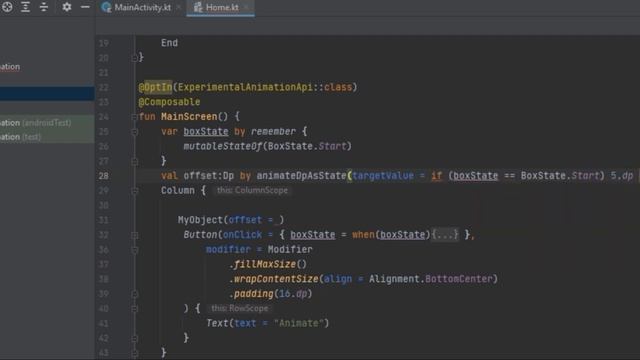Click Alignment.BottomCenter value
Screen dimensions: 640x360
click(431, 279)
